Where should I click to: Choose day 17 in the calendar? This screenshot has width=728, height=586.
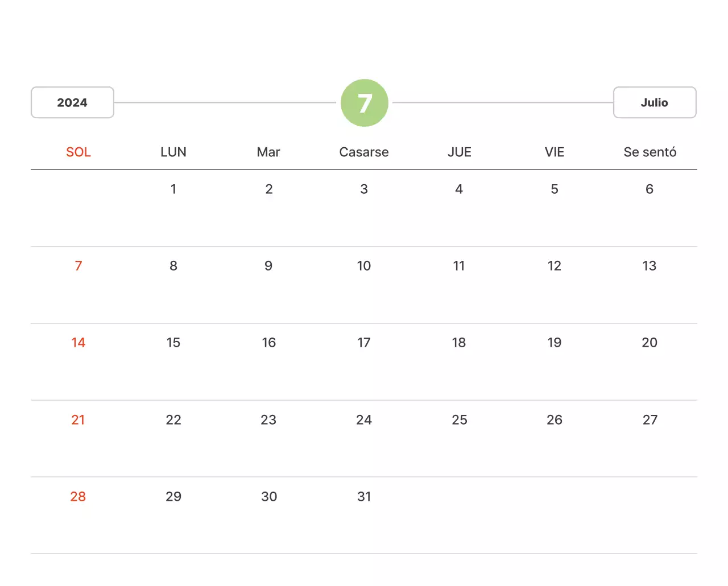click(364, 342)
